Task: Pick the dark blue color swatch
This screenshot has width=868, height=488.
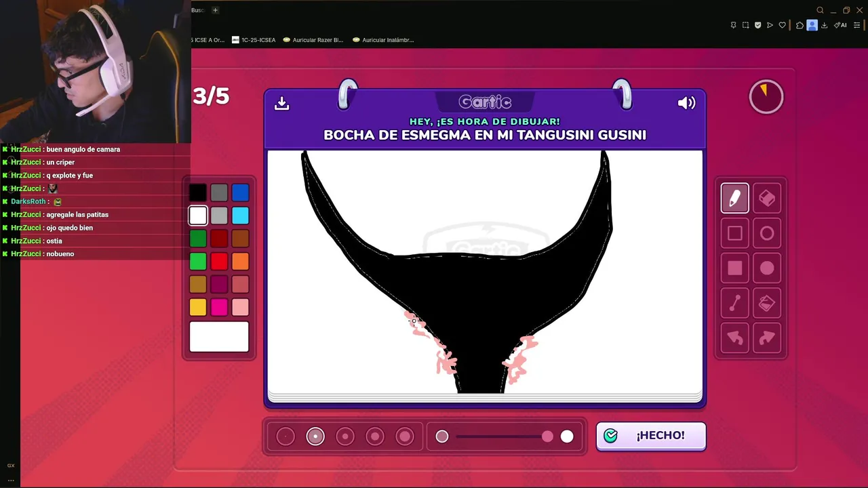Action: [240, 192]
